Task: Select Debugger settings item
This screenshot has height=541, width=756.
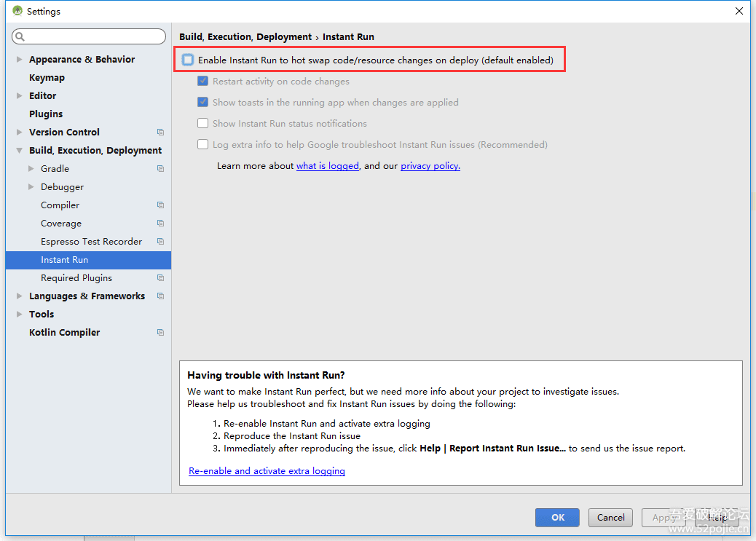Action: coord(62,186)
